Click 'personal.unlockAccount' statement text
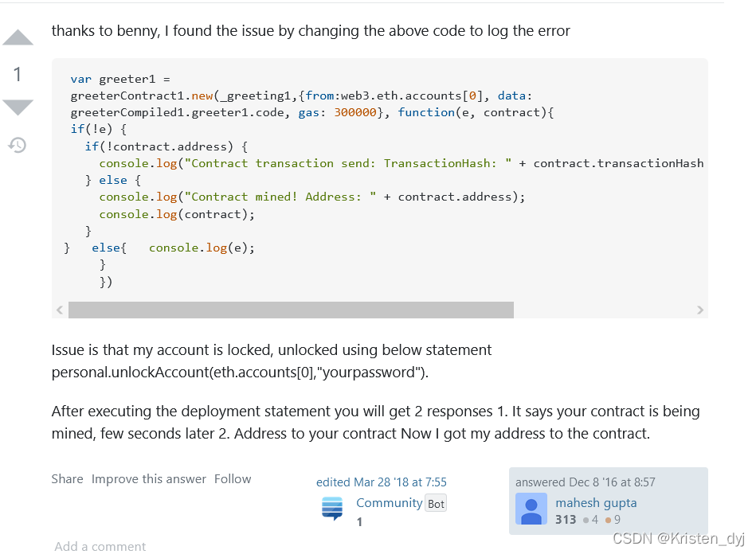Screen dimensions: 756x554 [x=240, y=373]
